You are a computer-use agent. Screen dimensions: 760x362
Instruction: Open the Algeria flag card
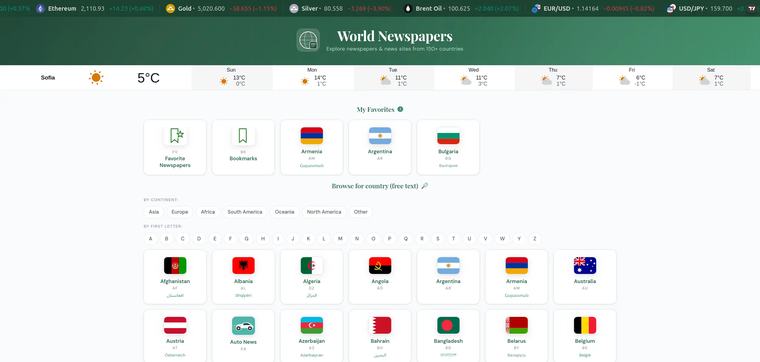[x=312, y=277]
